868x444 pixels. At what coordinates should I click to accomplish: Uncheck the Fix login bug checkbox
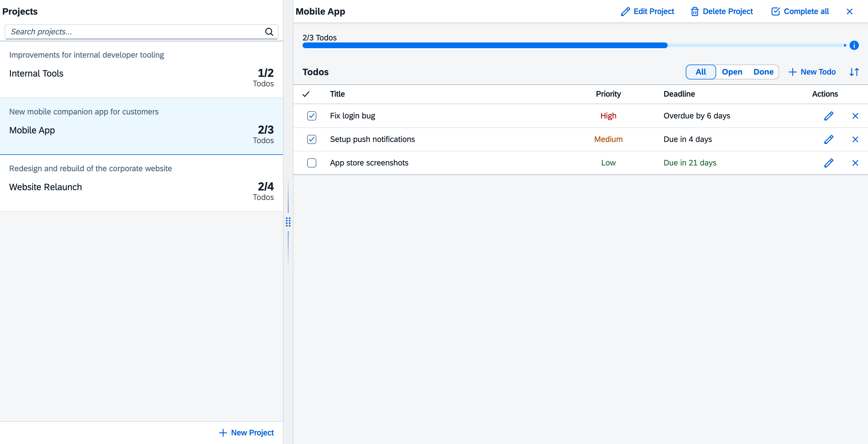click(x=312, y=116)
